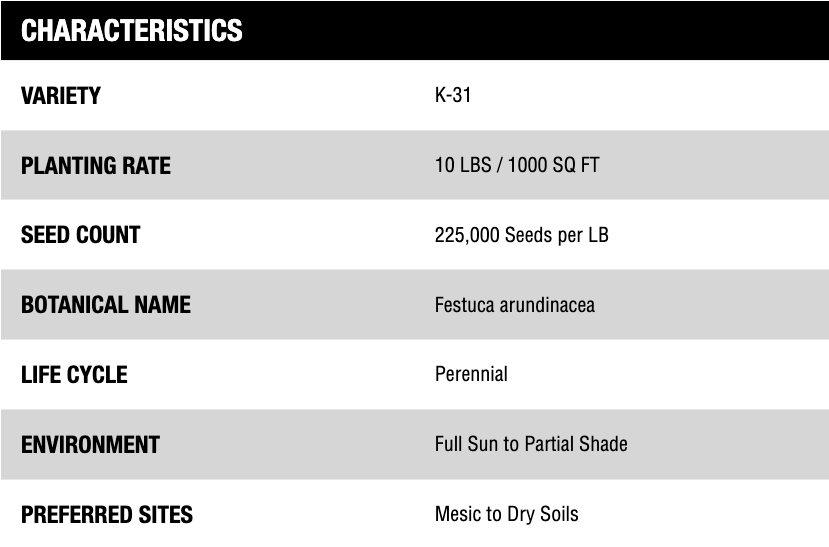Select the SEED COUNT label

(x=81, y=236)
